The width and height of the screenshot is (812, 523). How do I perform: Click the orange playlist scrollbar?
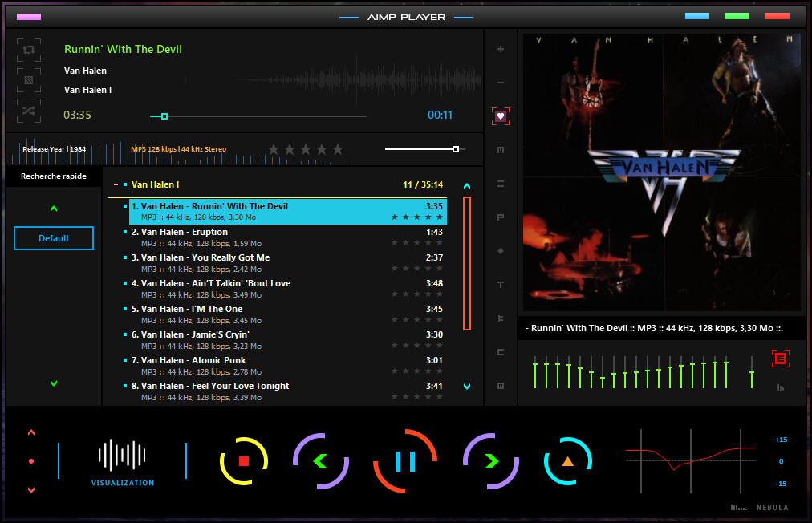tap(467, 264)
